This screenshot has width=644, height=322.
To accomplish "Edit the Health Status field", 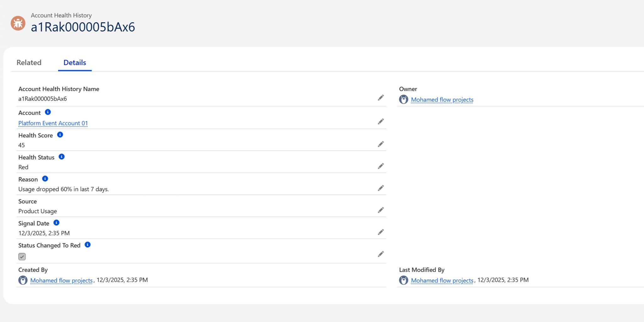I will coord(380,166).
